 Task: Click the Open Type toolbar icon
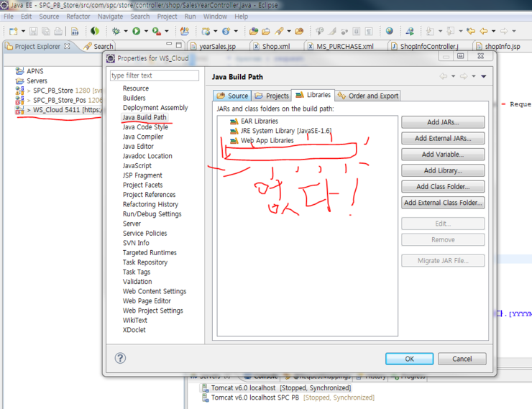253,31
